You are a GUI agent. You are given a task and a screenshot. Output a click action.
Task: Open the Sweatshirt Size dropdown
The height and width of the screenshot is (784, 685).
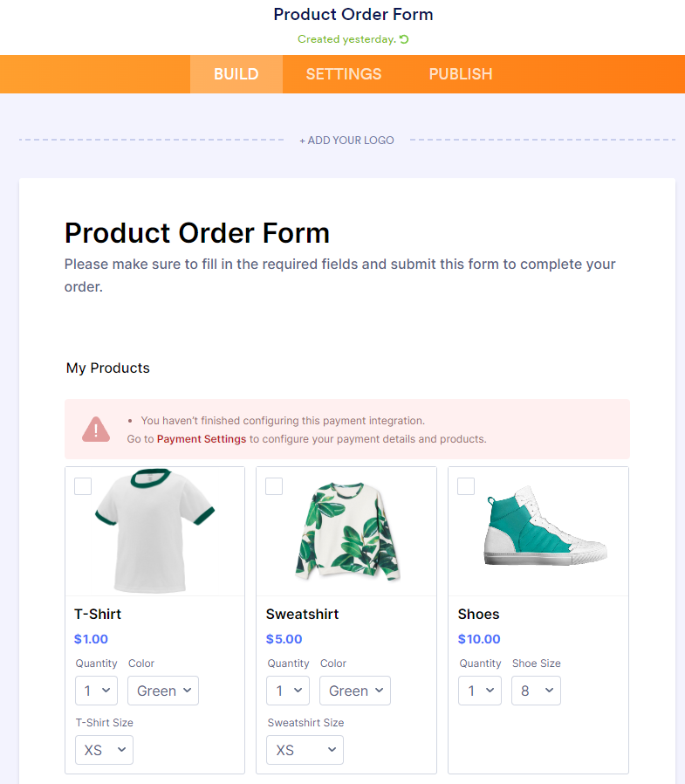click(305, 750)
